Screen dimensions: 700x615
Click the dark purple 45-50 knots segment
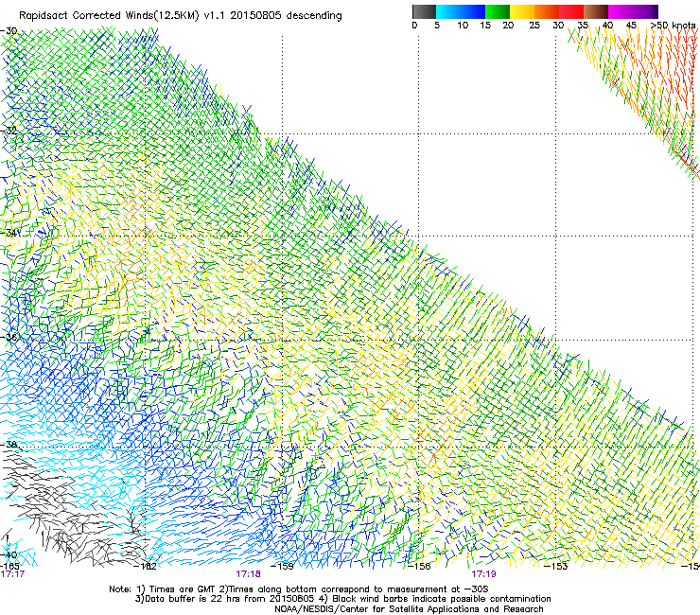(645, 11)
